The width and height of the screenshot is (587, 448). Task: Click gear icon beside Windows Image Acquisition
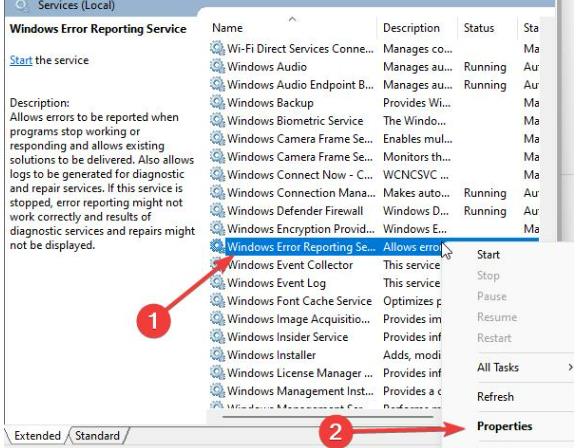point(217,319)
